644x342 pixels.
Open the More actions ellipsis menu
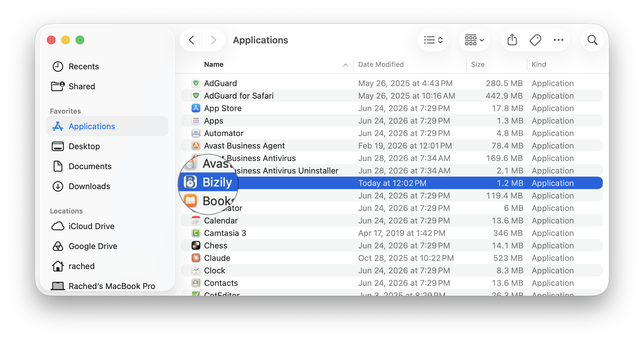click(x=559, y=40)
